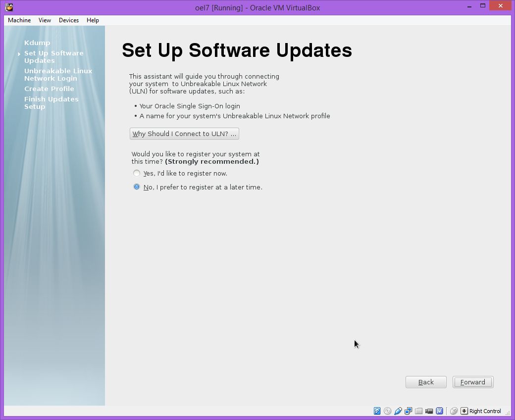Click 'Your Oracle Single Sign-On login' bullet text
The height and width of the screenshot is (420, 515).
pyautogui.click(x=190, y=106)
